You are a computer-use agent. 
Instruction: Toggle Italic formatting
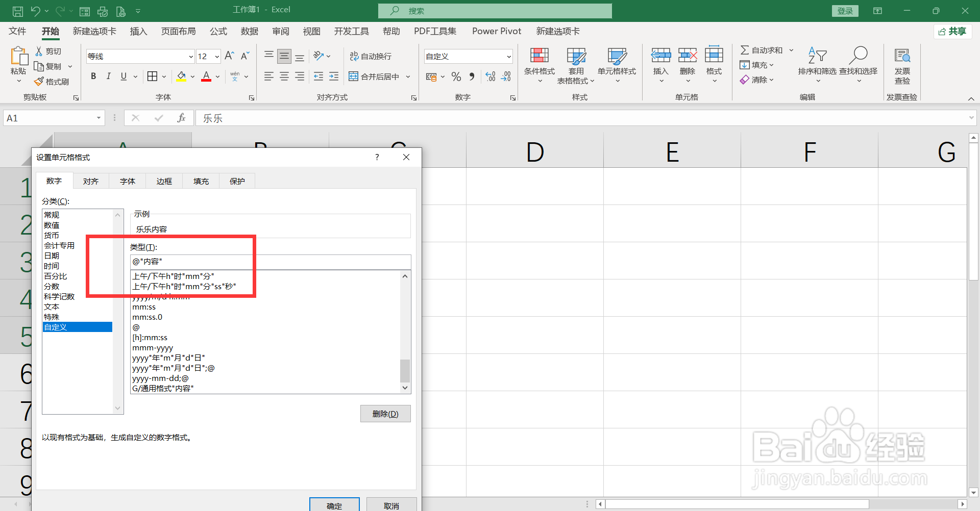click(108, 76)
